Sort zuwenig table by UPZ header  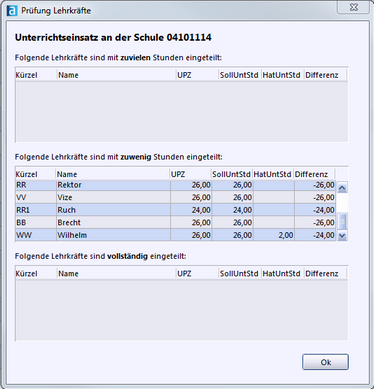(x=191, y=174)
